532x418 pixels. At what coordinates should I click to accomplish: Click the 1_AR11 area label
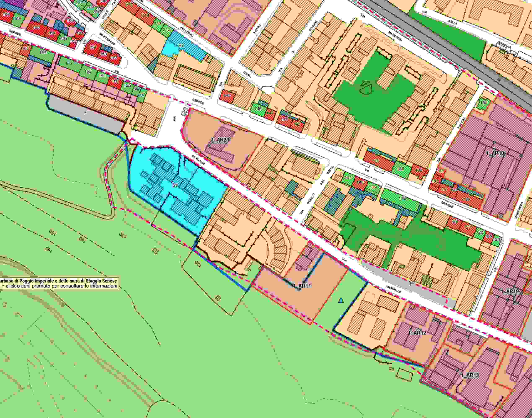pos(301,286)
